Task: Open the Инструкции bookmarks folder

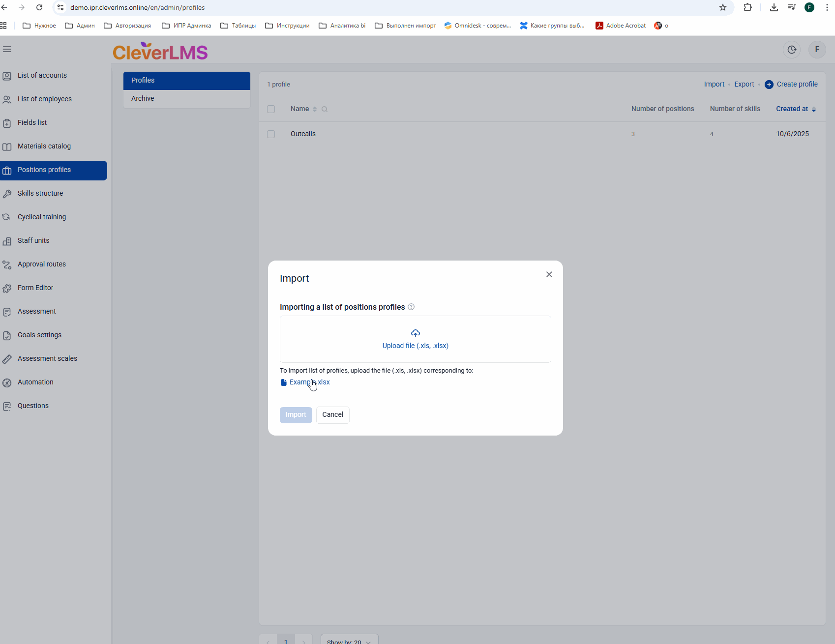Action: tap(287, 26)
